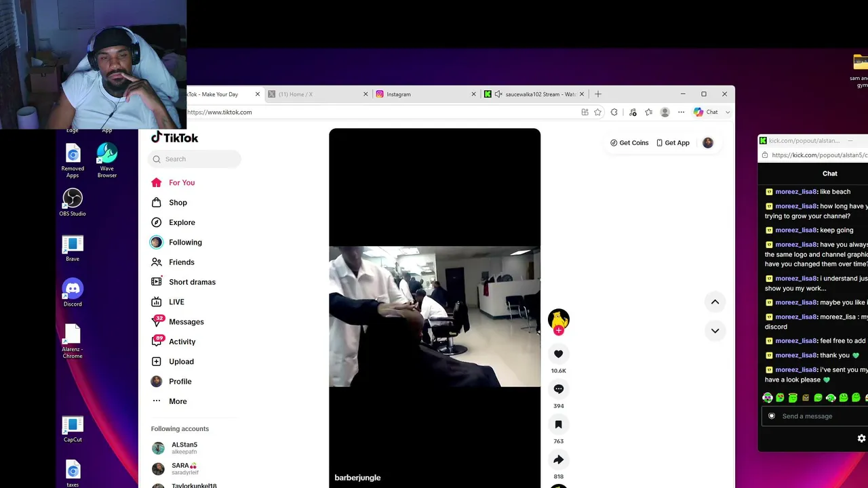Open Profile in TikTok sidebar
Image resolution: width=868 pixels, height=488 pixels.
(171, 382)
